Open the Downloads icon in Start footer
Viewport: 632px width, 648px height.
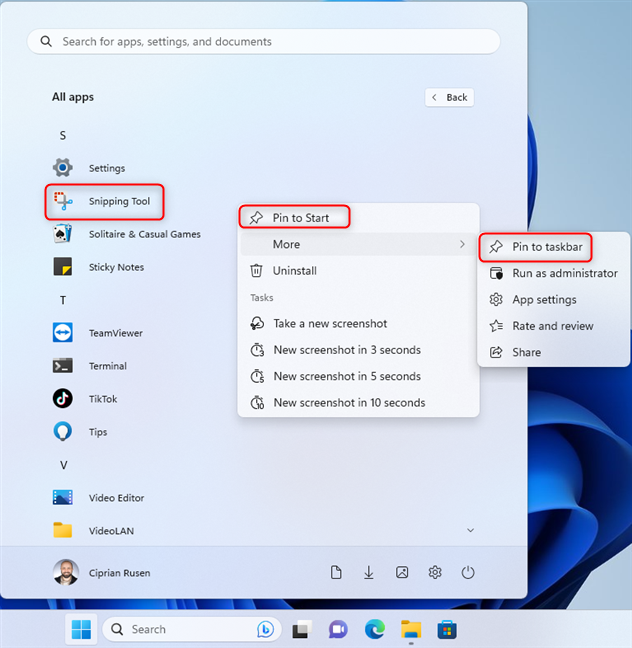pyautogui.click(x=369, y=573)
